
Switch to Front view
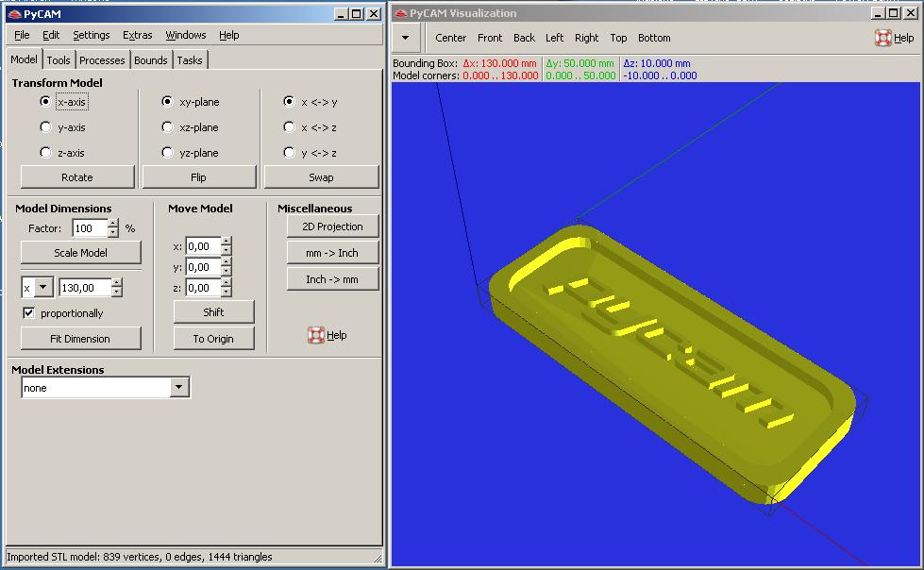click(490, 38)
